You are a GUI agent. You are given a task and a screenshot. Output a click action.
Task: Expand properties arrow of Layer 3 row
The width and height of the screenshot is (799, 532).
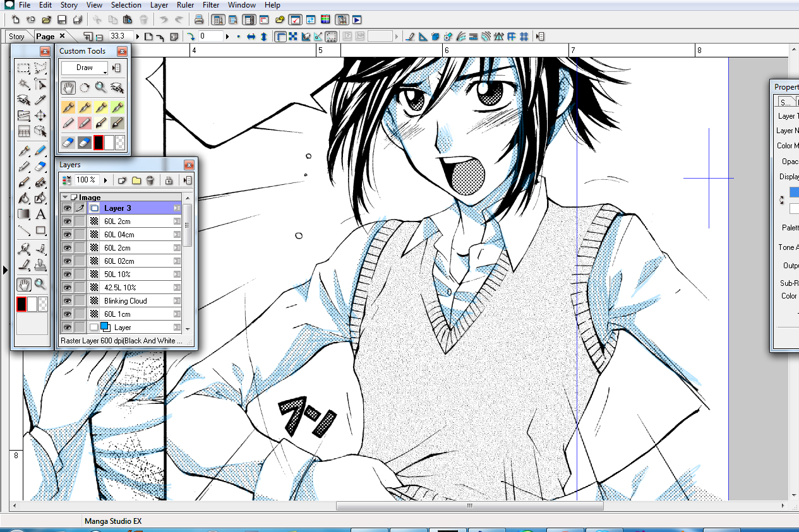tap(177, 208)
